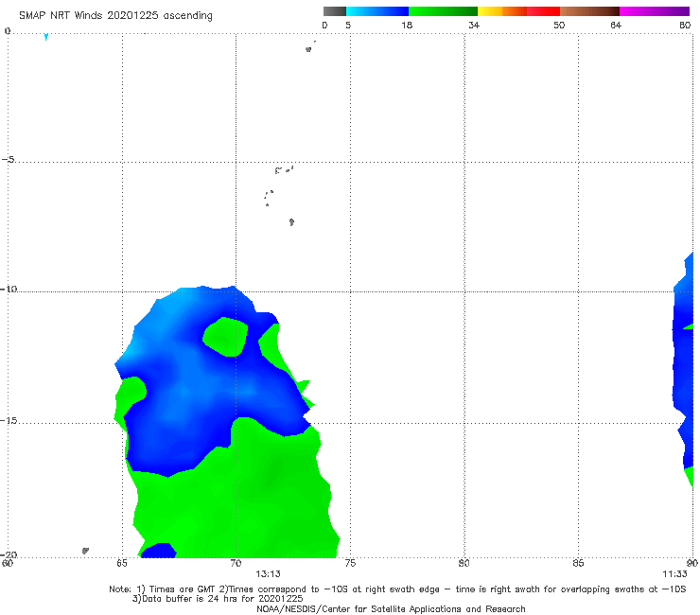Click the swath time label '11:33'

(674, 574)
